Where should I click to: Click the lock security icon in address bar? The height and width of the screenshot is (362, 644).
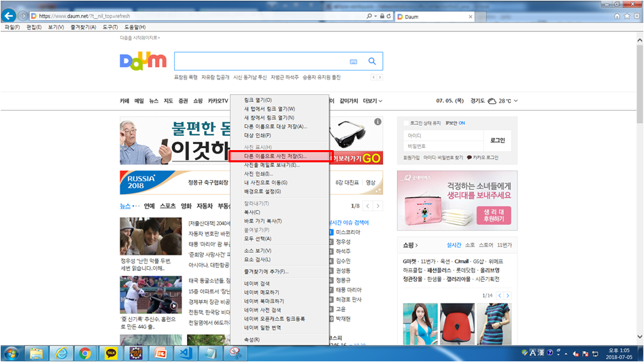point(382,16)
